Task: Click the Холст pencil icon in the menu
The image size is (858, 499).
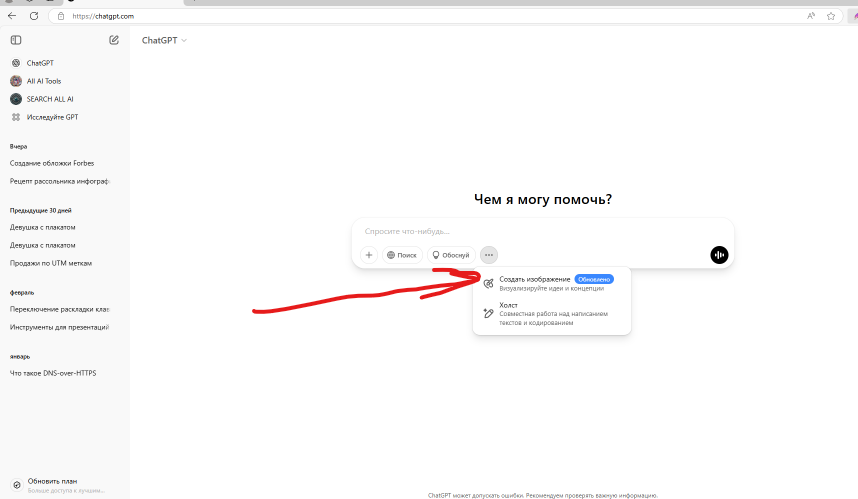Action: coord(489,314)
